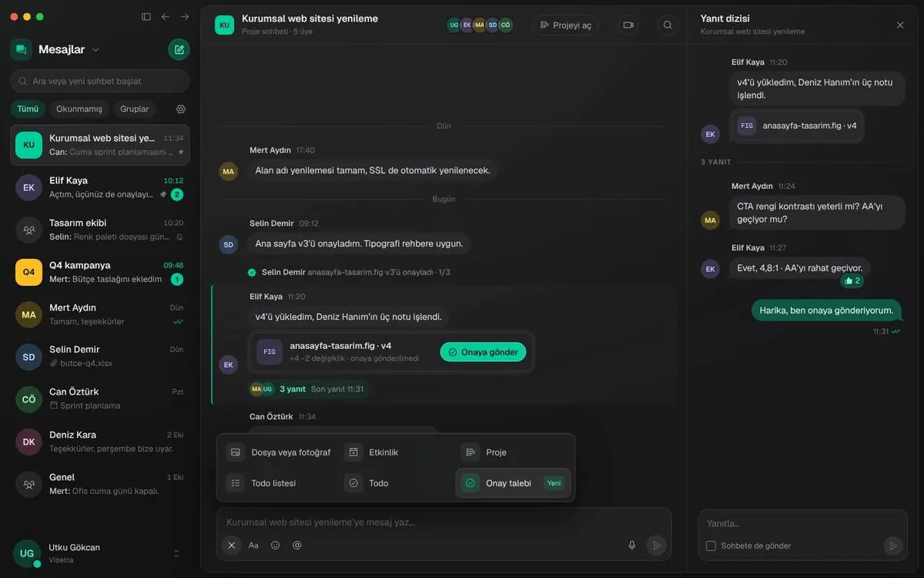Open Q4 kampanya conversation
The width and height of the screenshot is (924, 578).
[x=100, y=272]
